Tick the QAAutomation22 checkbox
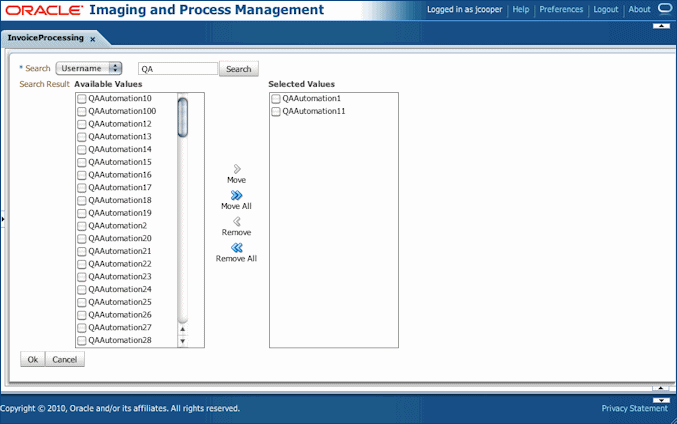This screenshot has width=677, height=424. [82, 264]
